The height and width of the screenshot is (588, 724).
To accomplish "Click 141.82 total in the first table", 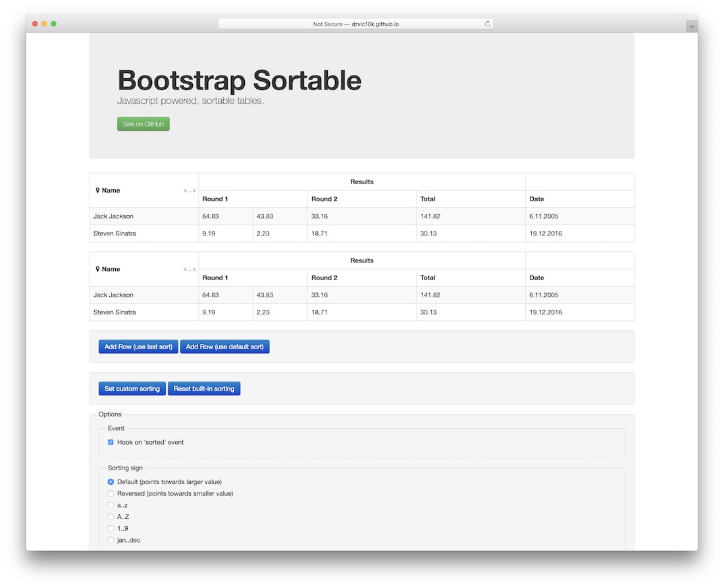I will [x=430, y=216].
